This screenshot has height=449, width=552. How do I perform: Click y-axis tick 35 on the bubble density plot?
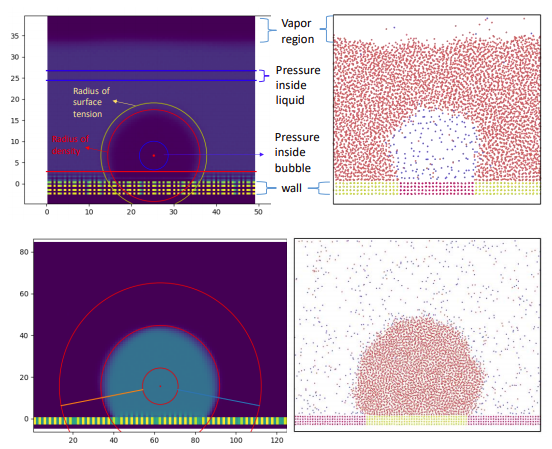pos(15,36)
